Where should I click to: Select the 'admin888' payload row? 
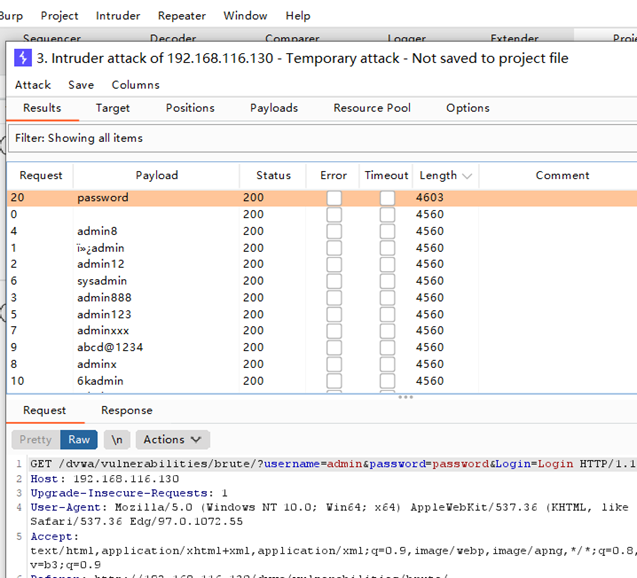tap(322, 298)
